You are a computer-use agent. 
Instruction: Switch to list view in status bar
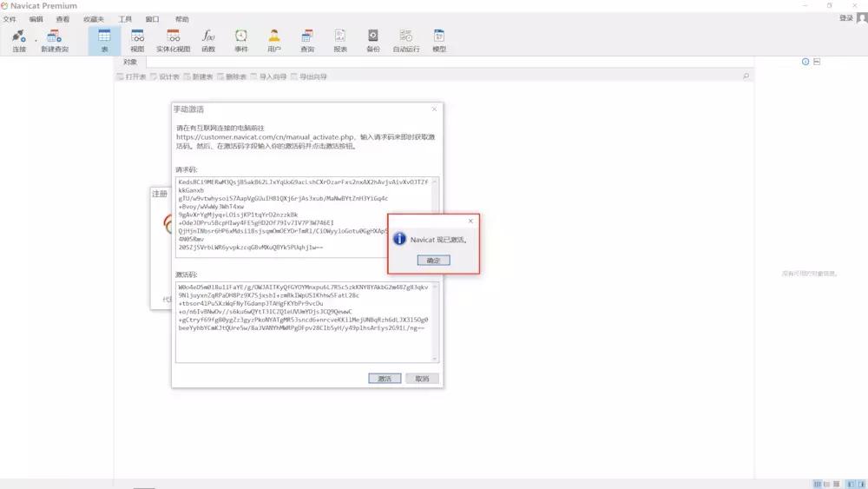click(x=826, y=484)
